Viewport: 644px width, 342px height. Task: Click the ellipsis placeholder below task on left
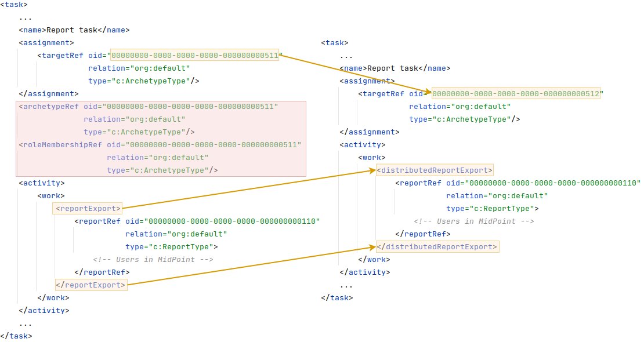pyautogui.click(x=25, y=17)
